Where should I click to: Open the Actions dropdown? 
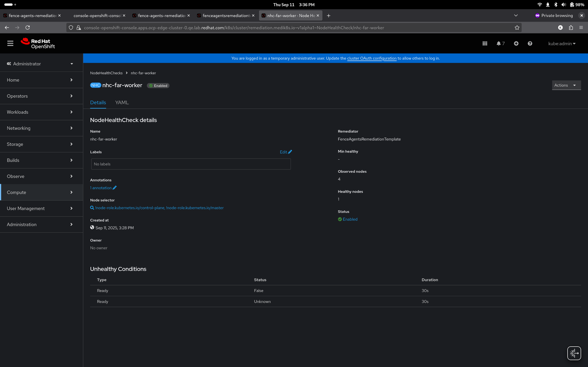(566, 85)
